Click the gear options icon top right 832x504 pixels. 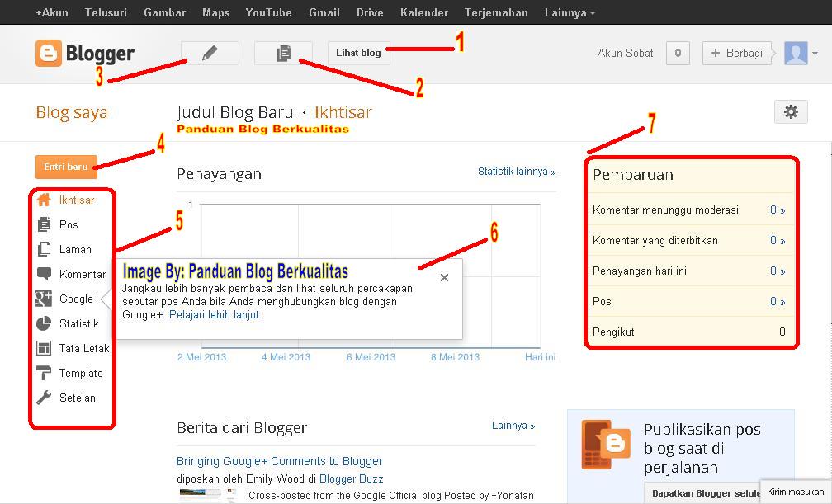point(791,113)
